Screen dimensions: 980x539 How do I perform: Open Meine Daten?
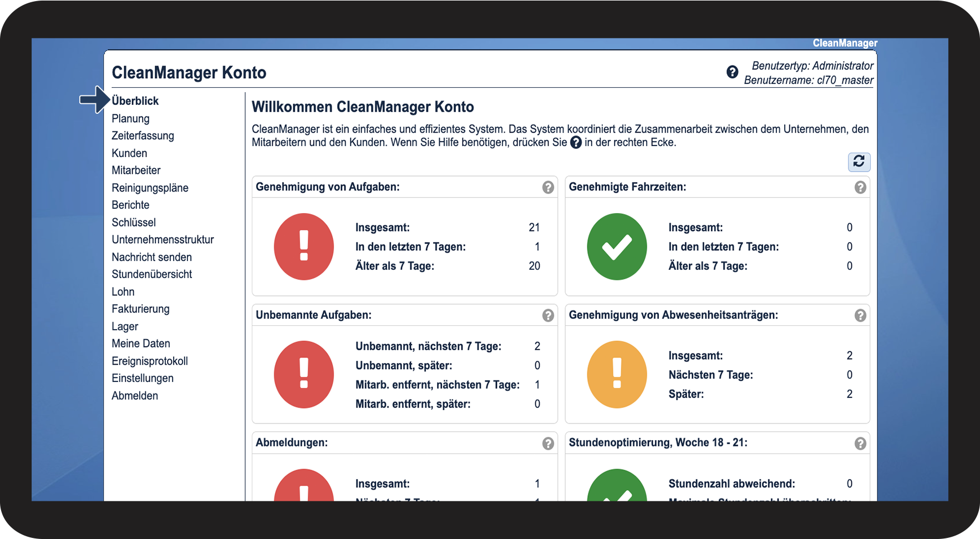[141, 344]
